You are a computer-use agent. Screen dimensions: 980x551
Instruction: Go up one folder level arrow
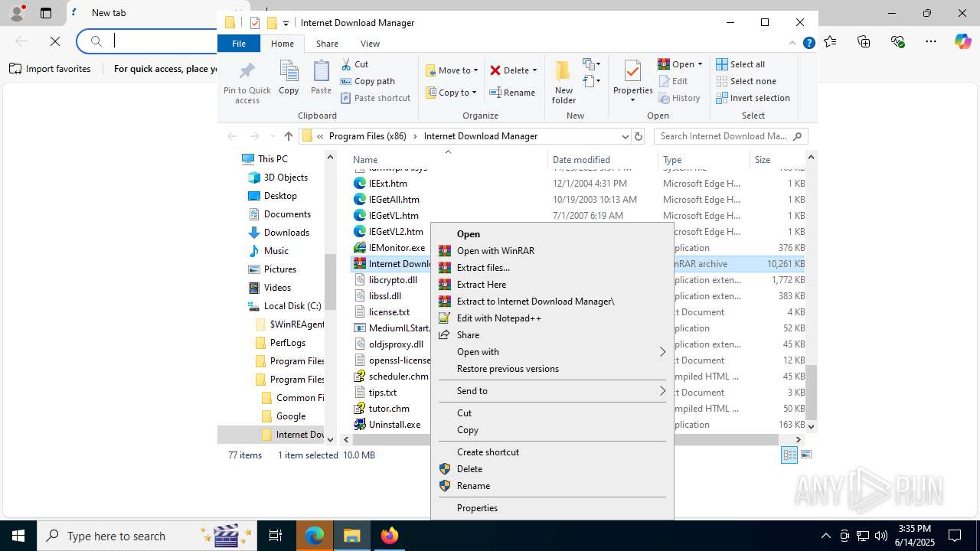[288, 136]
